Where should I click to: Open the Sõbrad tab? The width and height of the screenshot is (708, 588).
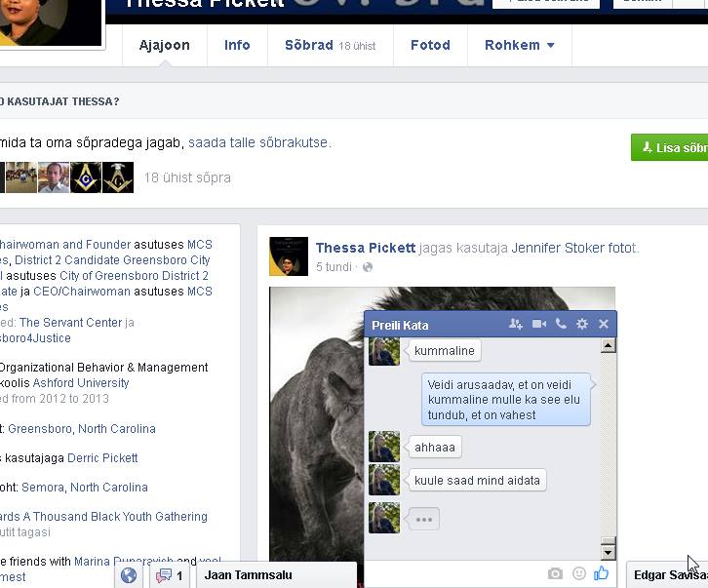click(330, 45)
